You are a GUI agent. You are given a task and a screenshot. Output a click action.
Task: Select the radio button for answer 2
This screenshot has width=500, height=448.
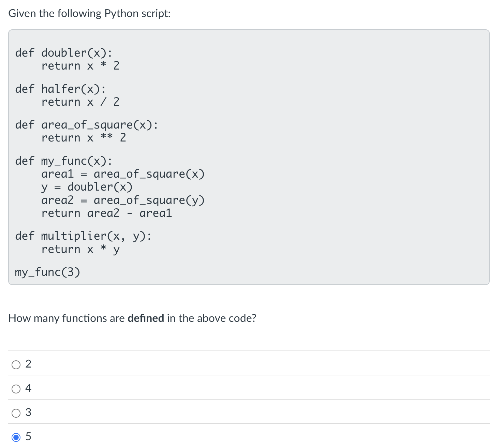[x=16, y=364]
